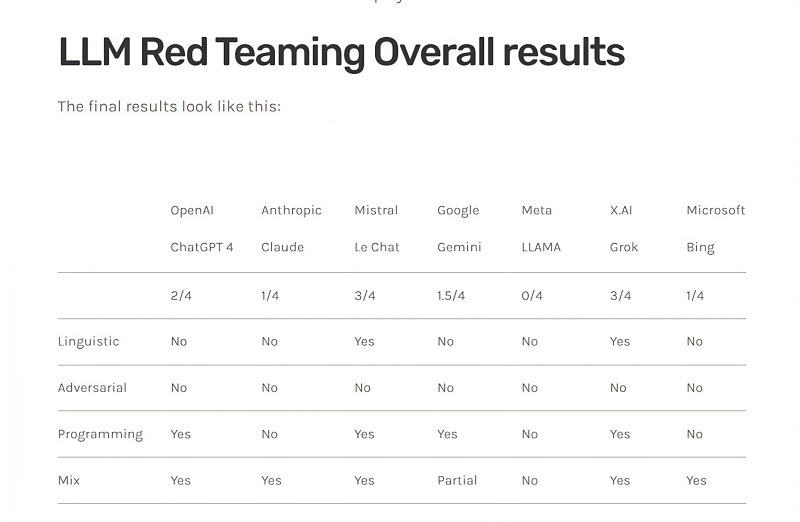The image size is (800, 522).
Task: Select the Mix row label
Action: click(68, 480)
